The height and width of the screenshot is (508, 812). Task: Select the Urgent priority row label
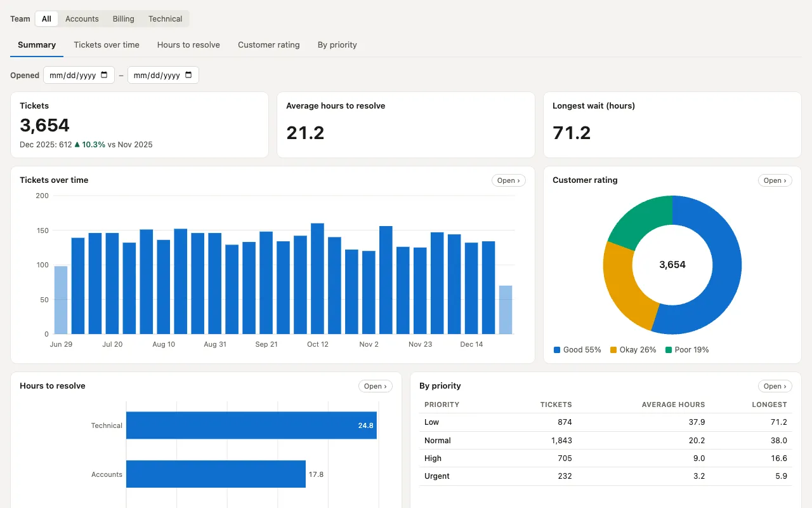click(x=437, y=476)
